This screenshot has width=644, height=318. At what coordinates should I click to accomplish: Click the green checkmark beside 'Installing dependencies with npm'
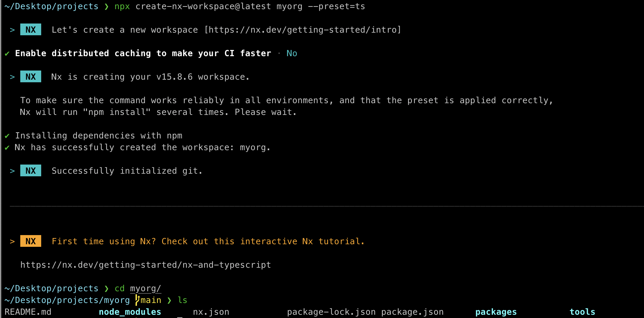click(7, 135)
